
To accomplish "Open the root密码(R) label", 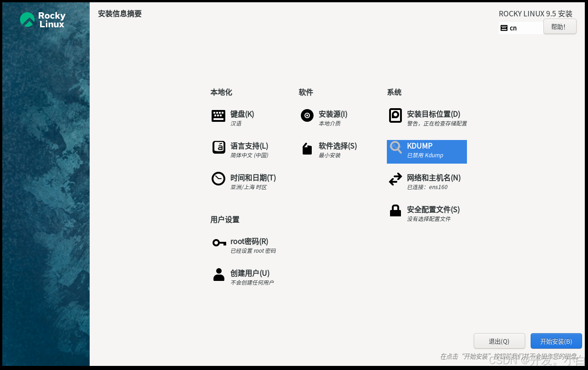I will tap(249, 241).
